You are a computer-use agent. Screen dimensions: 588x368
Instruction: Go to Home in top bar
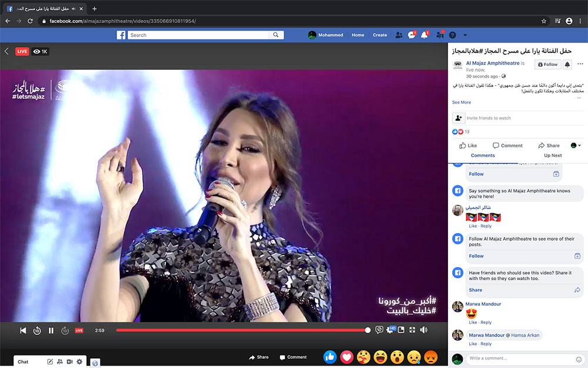pyautogui.click(x=358, y=35)
